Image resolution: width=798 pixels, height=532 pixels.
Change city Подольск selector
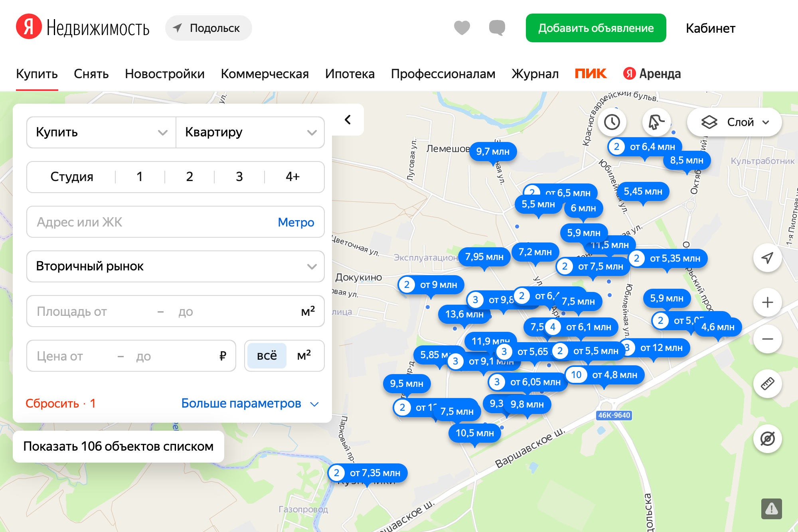[x=208, y=28]
